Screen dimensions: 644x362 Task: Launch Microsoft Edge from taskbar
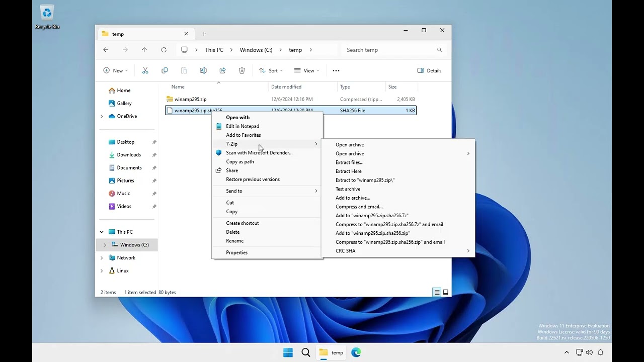(x=356, y=352)
